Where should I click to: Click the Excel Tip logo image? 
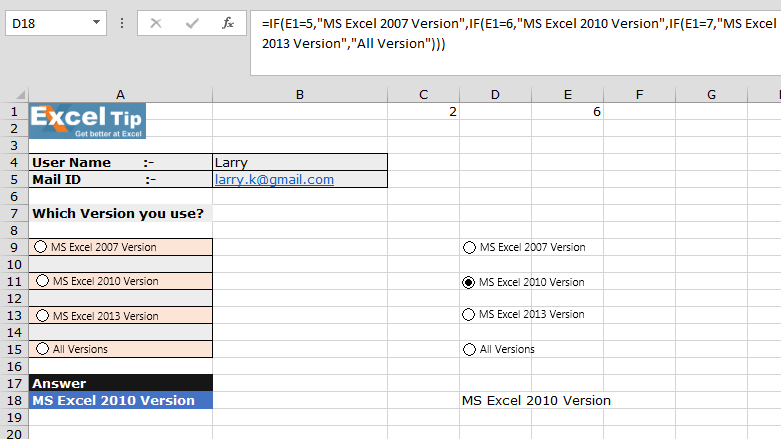point(88,121)
